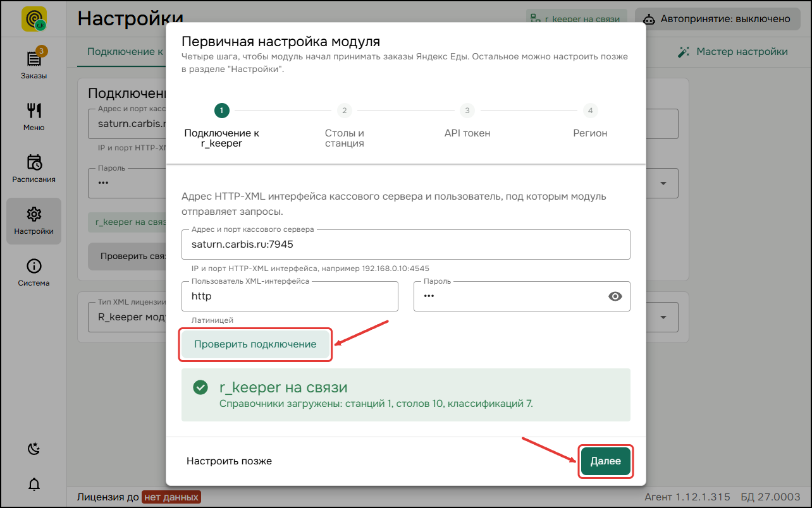Click the Проверить подключение button
The width and height of the screenshot is (812, 508).
coord(255,344)
